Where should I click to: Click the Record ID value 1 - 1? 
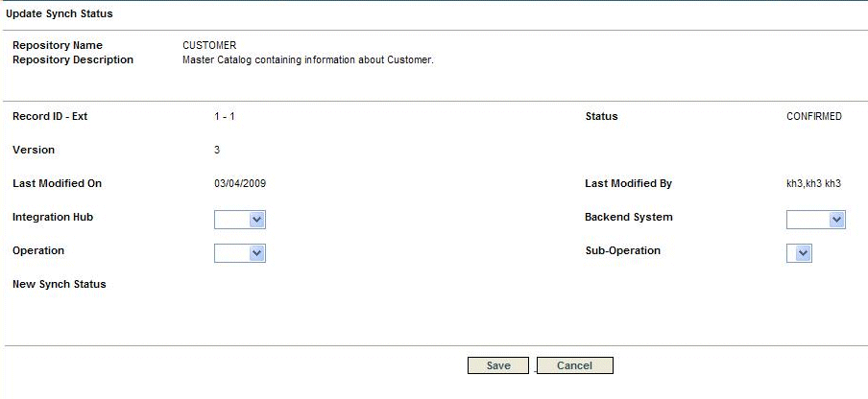[x=224, y=117]
